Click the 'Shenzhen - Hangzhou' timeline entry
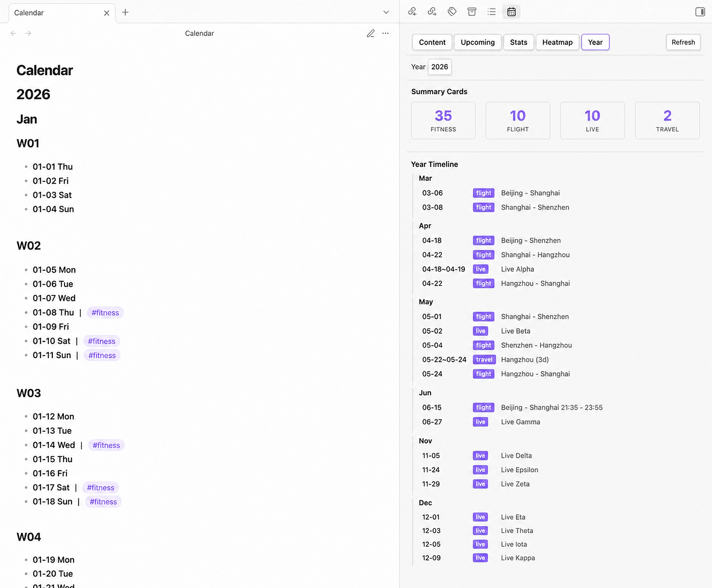This screenshot has width=712, height=588. pyautogui.click(x=536, y=346)
